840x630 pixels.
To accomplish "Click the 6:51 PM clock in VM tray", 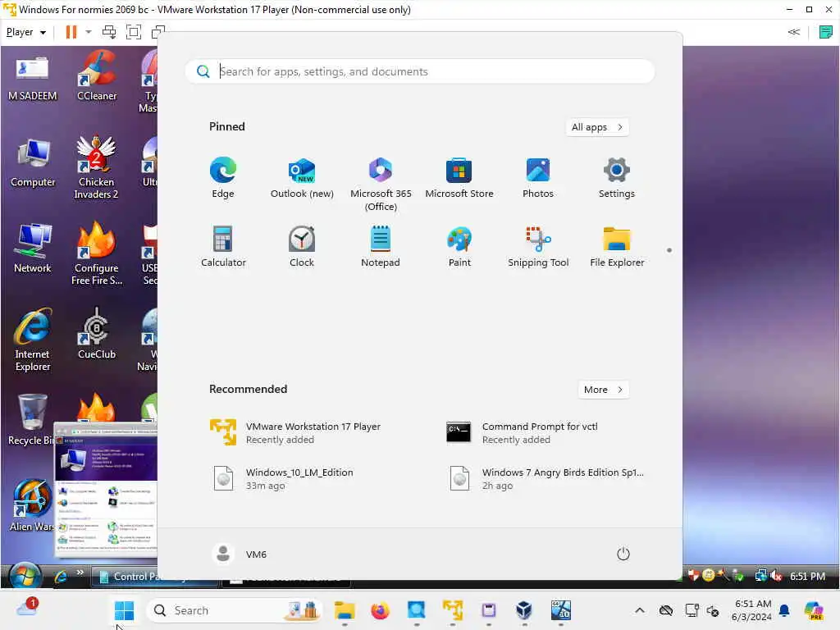I will coord(807,577).
